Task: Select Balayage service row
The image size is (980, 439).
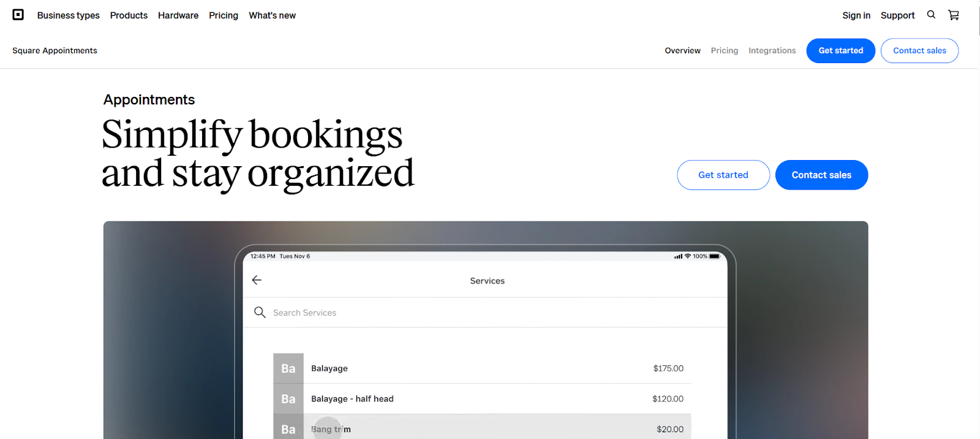Action: [x=482, y=368]
